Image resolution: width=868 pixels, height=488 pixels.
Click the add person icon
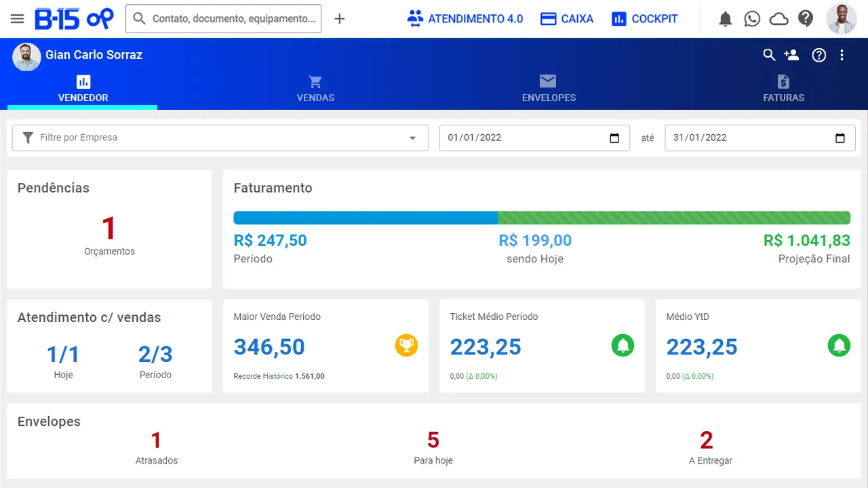791,55
